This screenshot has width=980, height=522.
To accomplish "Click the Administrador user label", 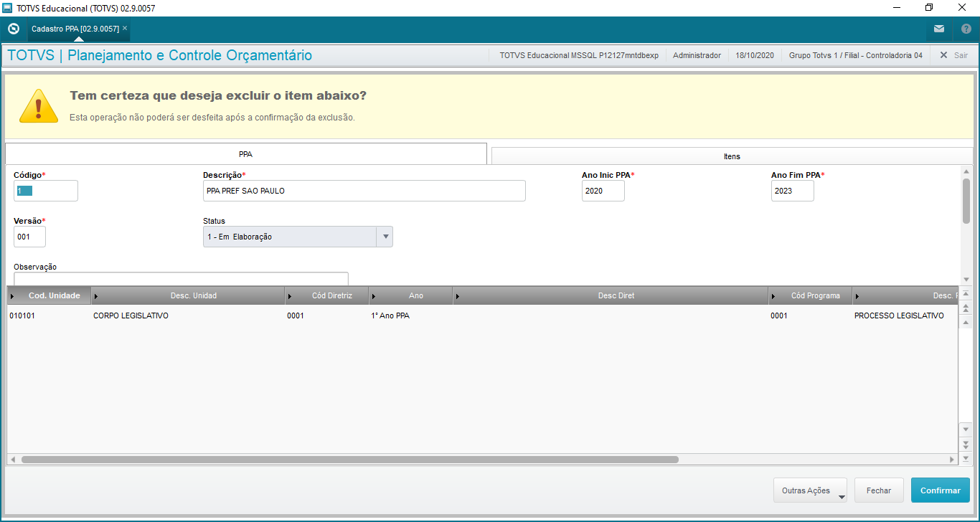I will [x=697, y=55].
